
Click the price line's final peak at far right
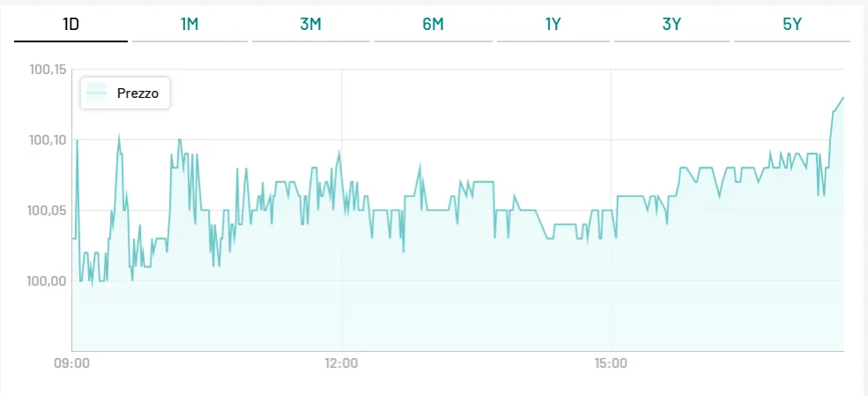843,97
